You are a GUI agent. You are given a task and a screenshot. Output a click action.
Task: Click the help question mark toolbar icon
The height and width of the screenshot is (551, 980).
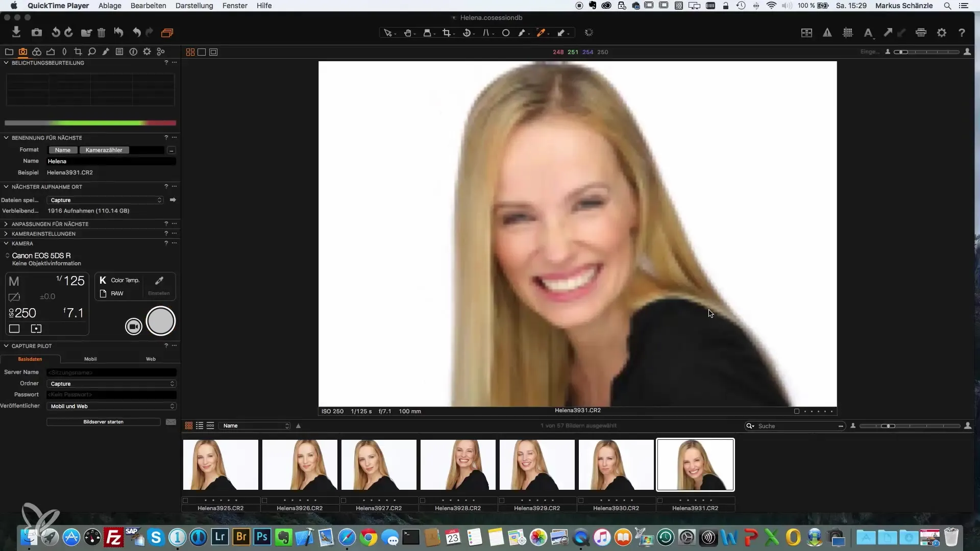pyautogui.click(x=962, y=33)
